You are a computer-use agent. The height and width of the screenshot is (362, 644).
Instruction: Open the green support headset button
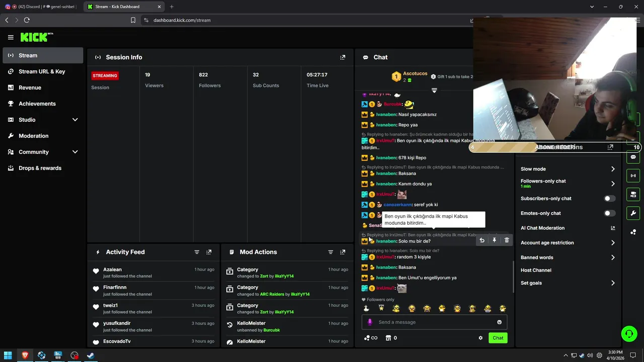629,333
